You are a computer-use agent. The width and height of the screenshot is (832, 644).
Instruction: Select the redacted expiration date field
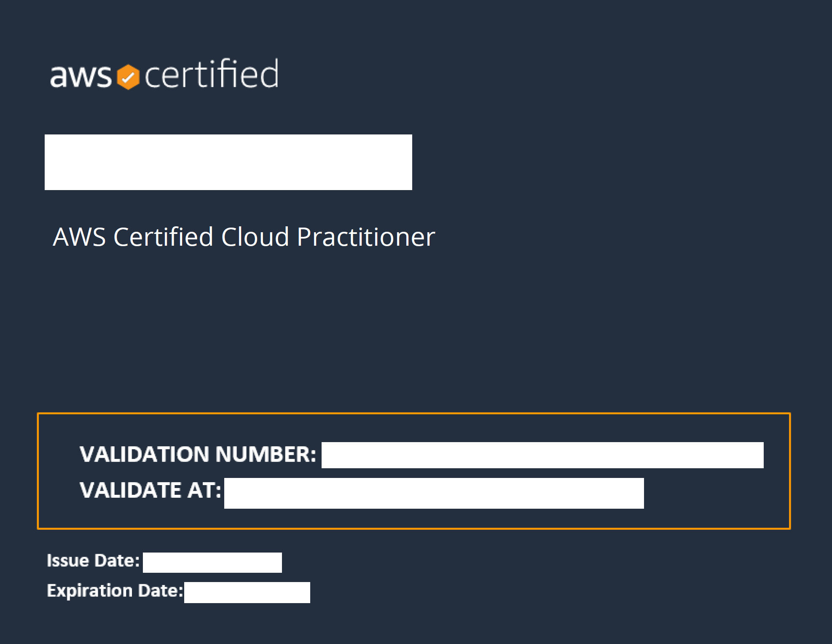(x=247, y=593)
